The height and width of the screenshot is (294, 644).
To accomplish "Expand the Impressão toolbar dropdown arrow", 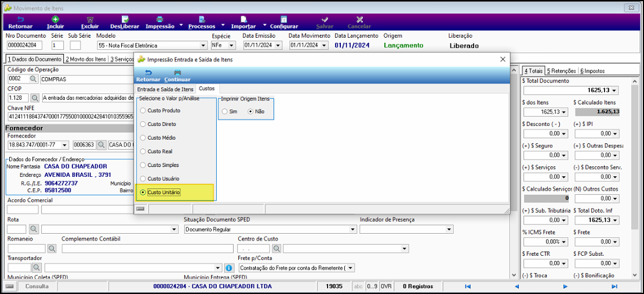I will point(181,24).
